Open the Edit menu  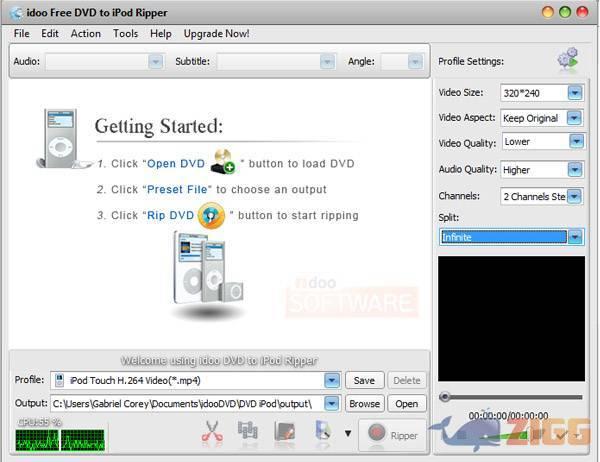pos(50,34)
